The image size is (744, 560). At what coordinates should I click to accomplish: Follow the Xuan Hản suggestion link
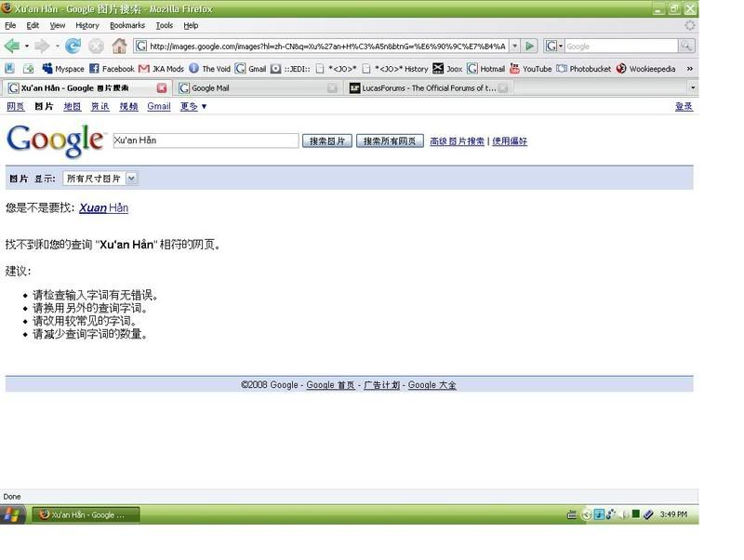(x=103, y=207)
